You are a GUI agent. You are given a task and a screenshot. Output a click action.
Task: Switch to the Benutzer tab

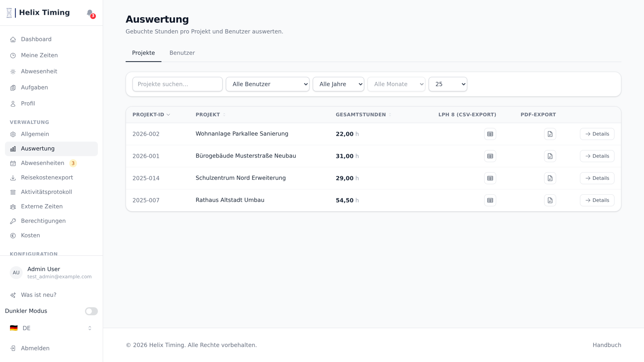182,53
